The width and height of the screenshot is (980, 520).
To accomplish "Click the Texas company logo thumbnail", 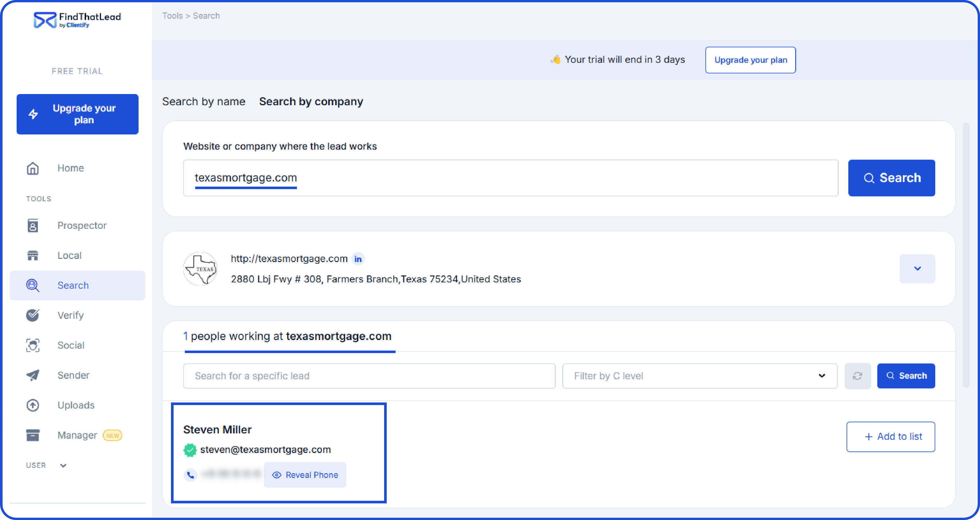I will tap(201, 269).
